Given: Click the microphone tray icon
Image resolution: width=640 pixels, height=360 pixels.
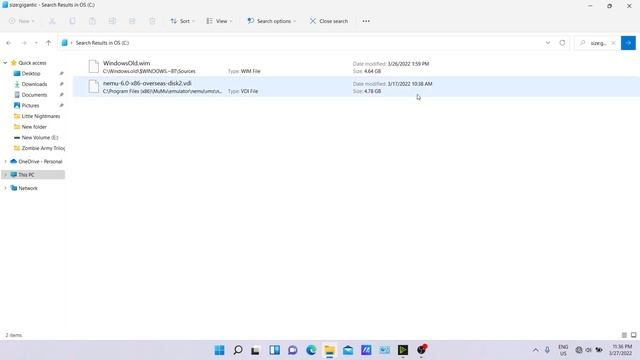Looking at the screenshot, I should click(x=547, y=350).
